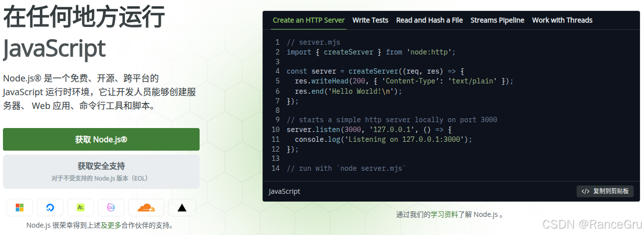The image size is (644, 235).
Task: Show the Work with Threads example
Action: [x=562, y=20]
